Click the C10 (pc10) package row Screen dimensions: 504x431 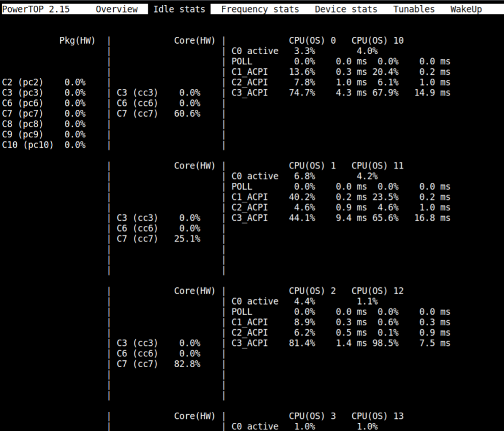click(x=44, y=145)
